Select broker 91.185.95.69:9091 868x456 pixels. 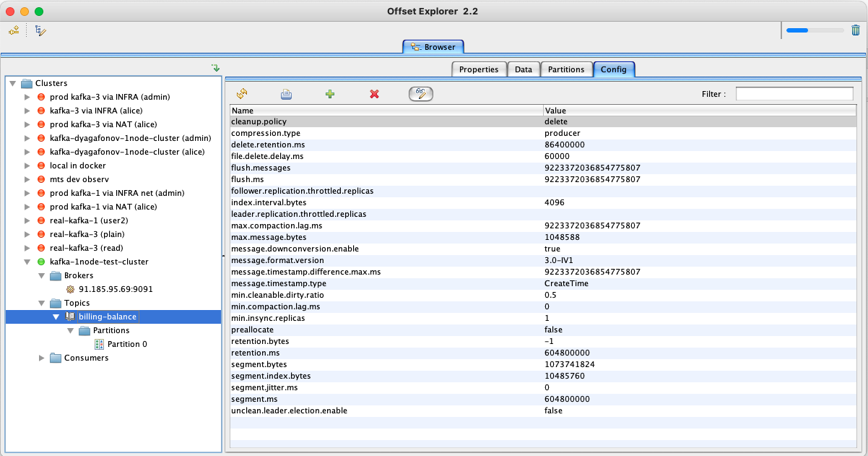[116, 289]
